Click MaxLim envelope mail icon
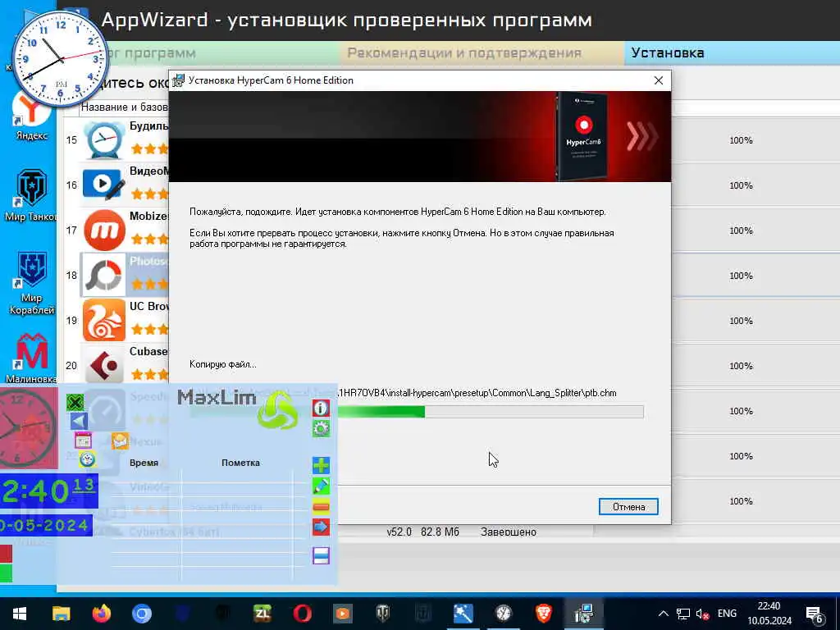The height and width of the screenshot is (630, 840). tap(120, 441)
